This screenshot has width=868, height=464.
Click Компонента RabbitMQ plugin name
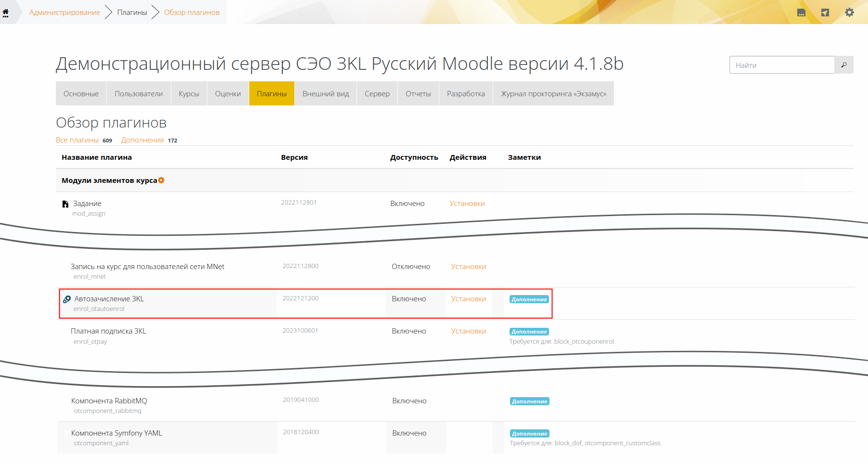[x=109, y=401]
